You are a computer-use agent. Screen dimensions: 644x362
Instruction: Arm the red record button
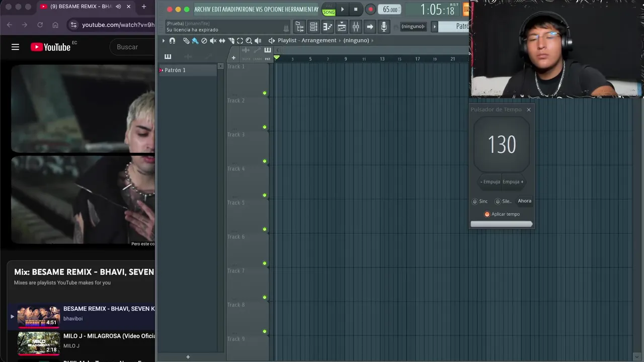tap(370, 10)
